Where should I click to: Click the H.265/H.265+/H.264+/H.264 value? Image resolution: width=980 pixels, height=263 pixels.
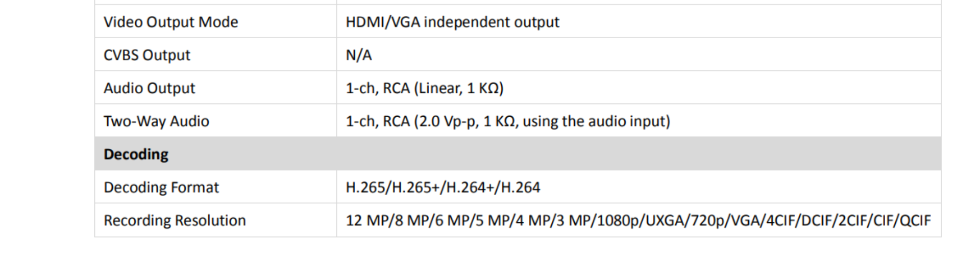pos(443,188)
